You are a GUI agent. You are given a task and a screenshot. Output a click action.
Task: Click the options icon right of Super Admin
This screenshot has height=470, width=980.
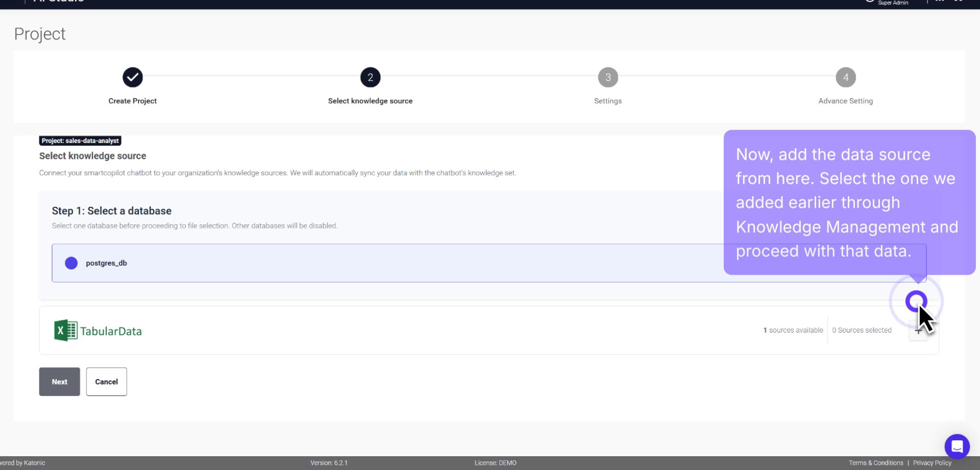939,2
